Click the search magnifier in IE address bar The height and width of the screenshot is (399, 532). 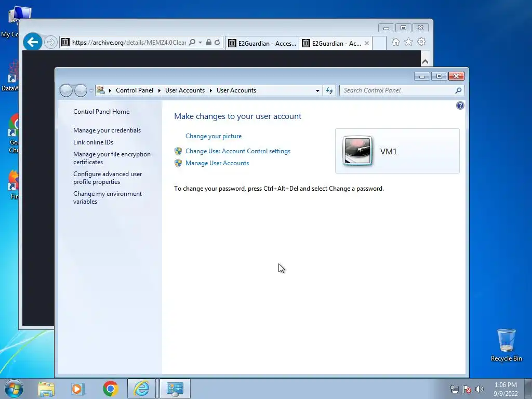pos(192,43)
